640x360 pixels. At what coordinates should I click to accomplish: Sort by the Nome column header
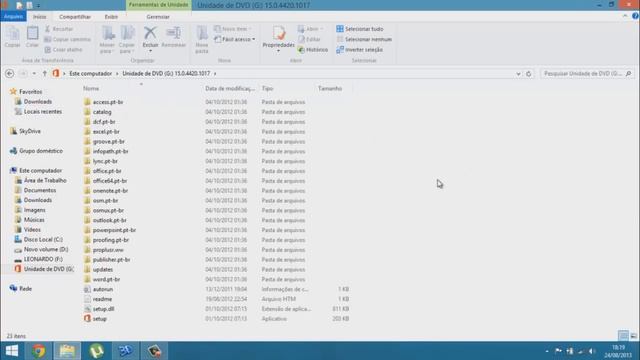pos(91,88)
